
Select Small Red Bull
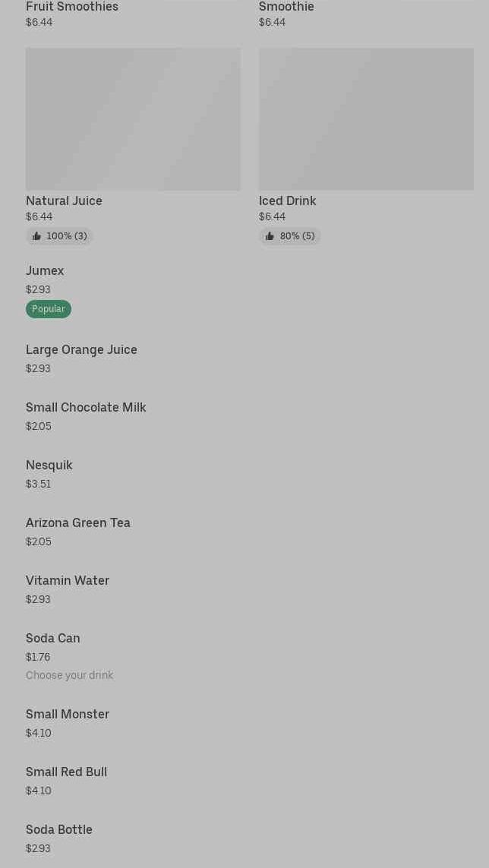click(66, 772)
